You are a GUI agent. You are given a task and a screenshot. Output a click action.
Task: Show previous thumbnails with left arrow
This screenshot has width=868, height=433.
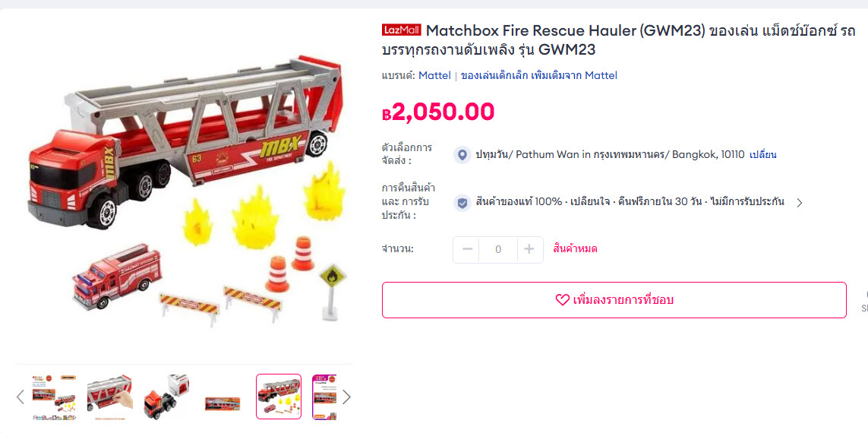(x=21, y=397)
